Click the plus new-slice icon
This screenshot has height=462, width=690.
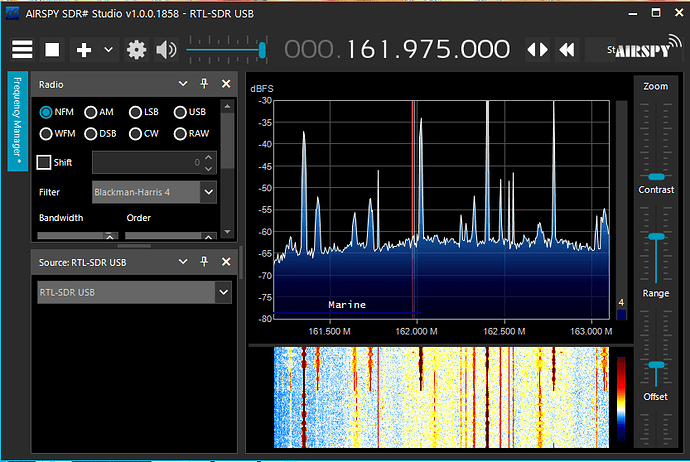[84, 49]
